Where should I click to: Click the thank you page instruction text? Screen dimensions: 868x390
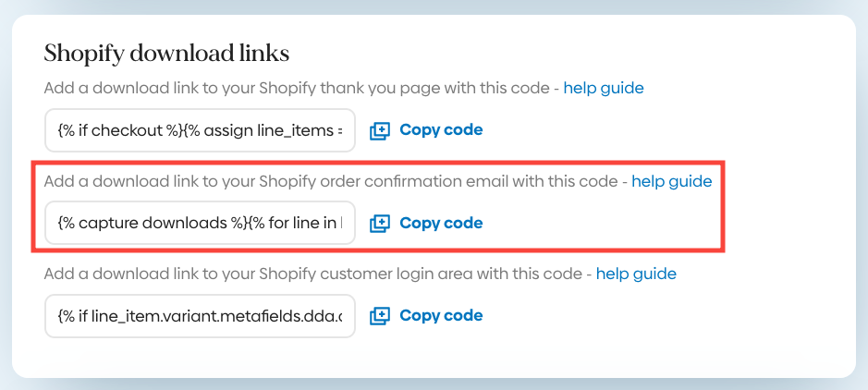click(x=296, y=89)
